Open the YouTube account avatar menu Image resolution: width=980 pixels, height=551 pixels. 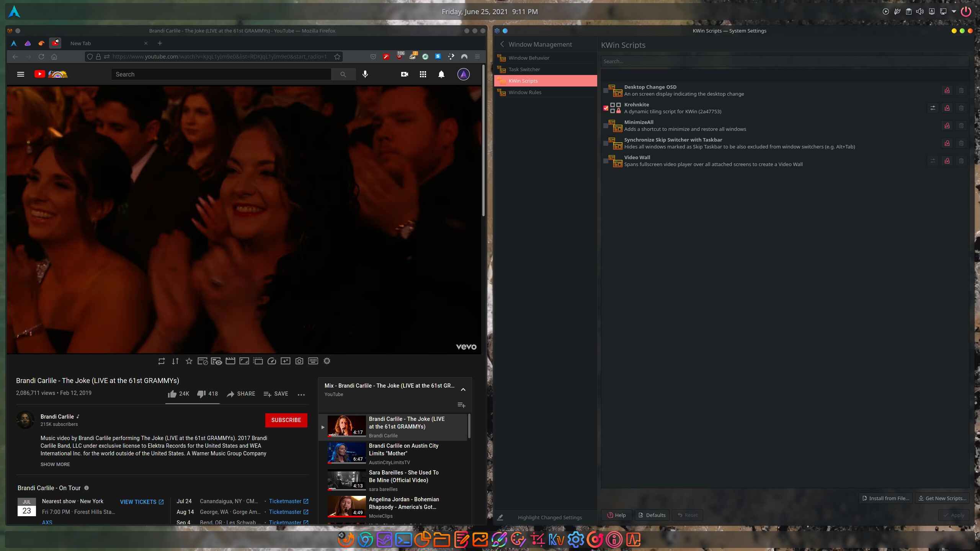pos(464,74)
